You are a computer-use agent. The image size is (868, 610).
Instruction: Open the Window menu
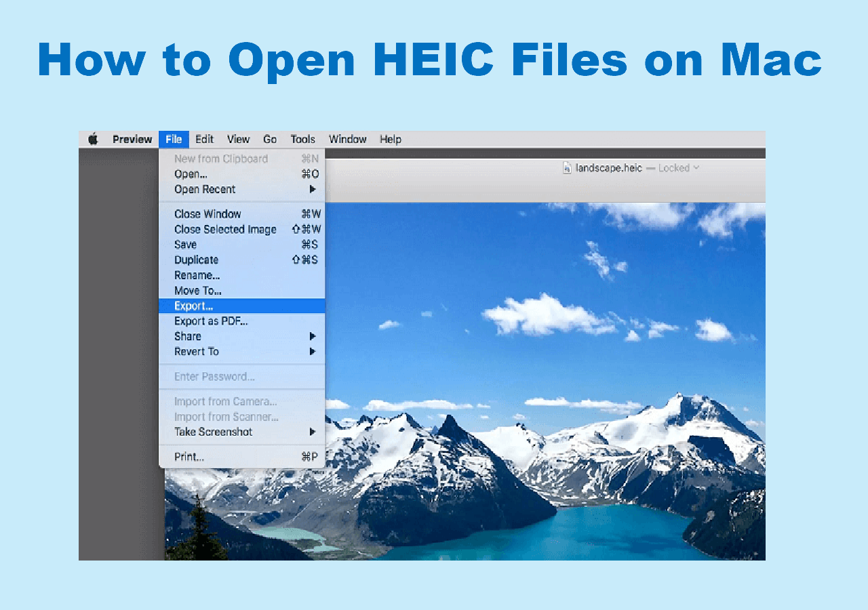(x=347, y=140)
